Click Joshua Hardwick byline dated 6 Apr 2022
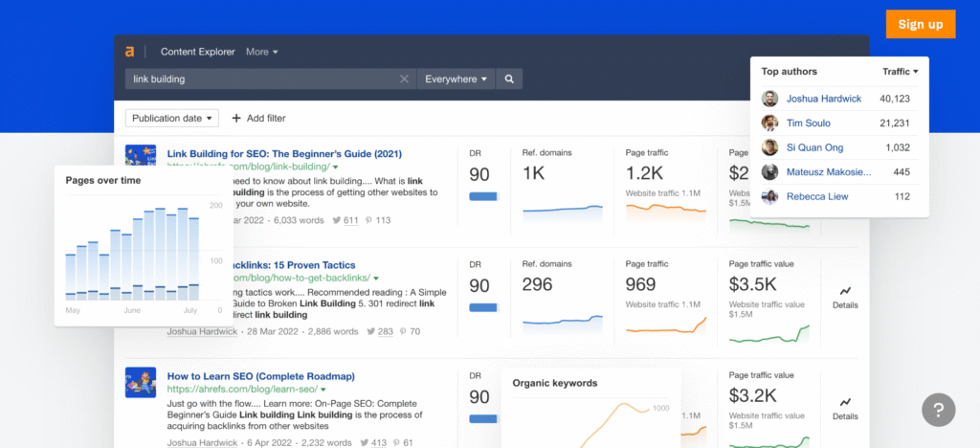 [202, 443]
